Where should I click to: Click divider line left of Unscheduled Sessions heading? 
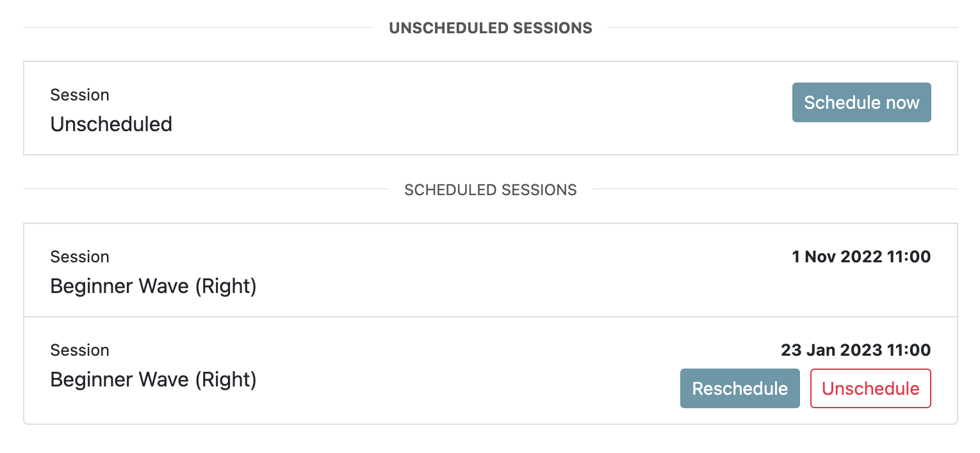(x=198, y=28)
